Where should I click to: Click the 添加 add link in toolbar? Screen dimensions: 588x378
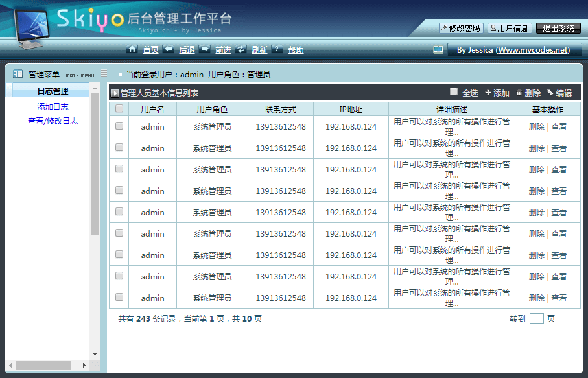tap(497, 93)
